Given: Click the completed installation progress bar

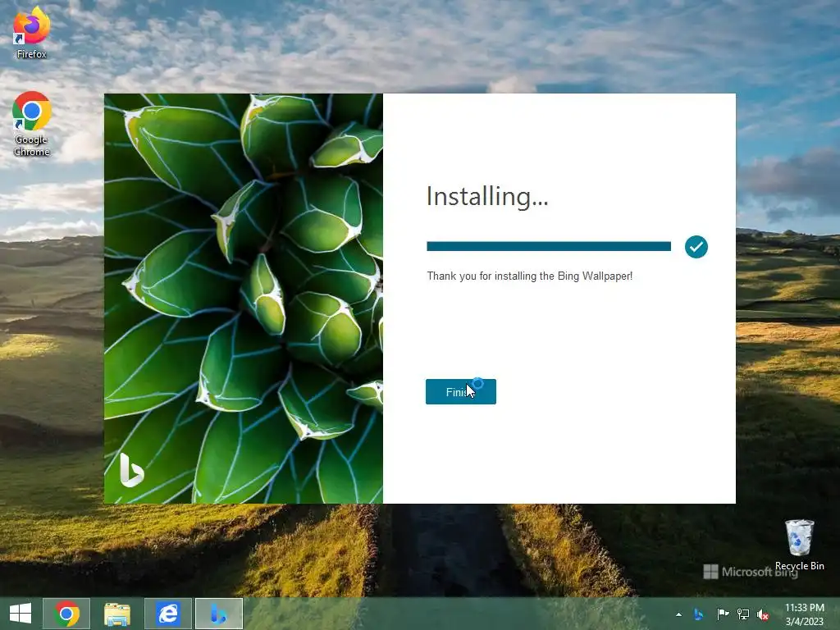Looking at the screenshot, I should coord(549,246).
